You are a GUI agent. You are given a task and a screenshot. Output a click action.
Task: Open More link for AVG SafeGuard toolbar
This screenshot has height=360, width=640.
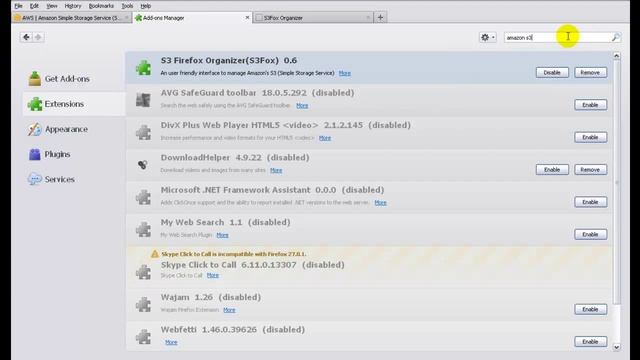click(302, 105)
